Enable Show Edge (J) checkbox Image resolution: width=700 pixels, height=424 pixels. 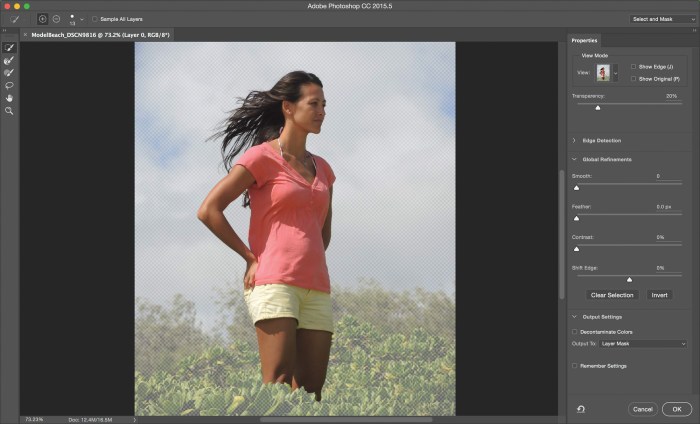pyautogui.click(x=633, y=67)
